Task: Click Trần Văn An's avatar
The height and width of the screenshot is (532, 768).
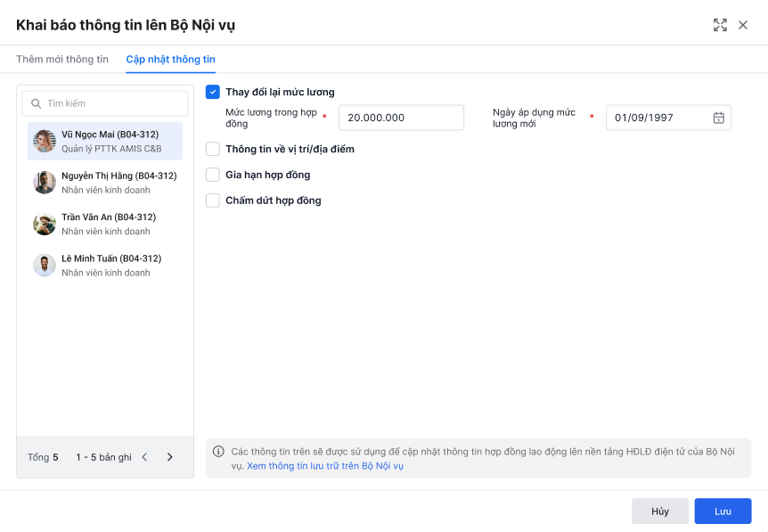Action: (x=45, y=224)
